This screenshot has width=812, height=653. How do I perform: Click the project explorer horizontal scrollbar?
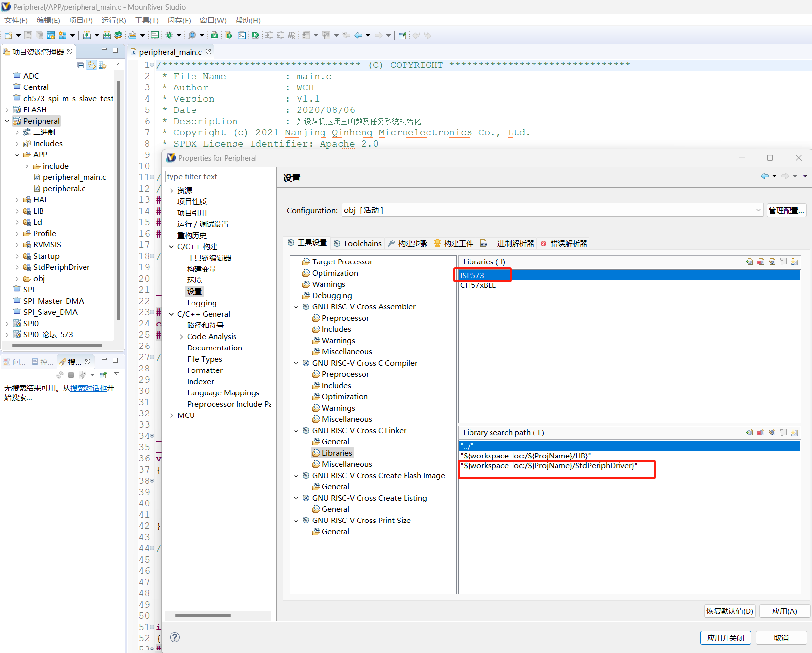pyautogui.click(x=57, y=346)
